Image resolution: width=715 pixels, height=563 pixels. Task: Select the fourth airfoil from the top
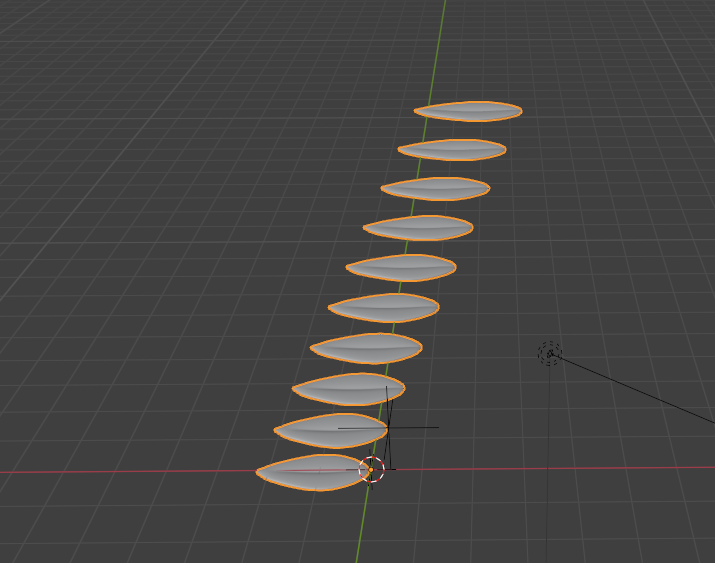pos(418,228)
